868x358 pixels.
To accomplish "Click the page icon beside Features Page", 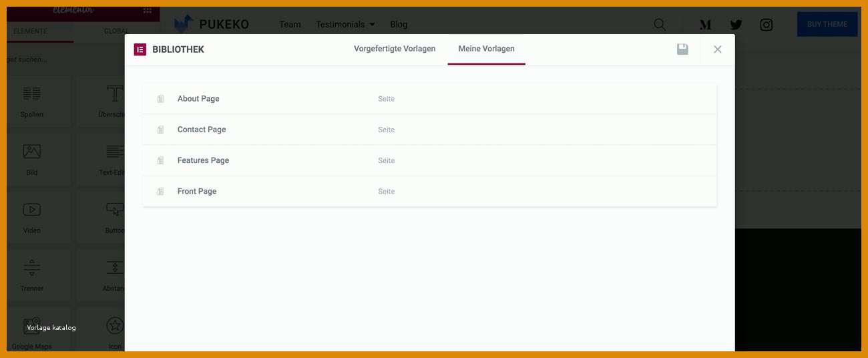I will [160, 160].
